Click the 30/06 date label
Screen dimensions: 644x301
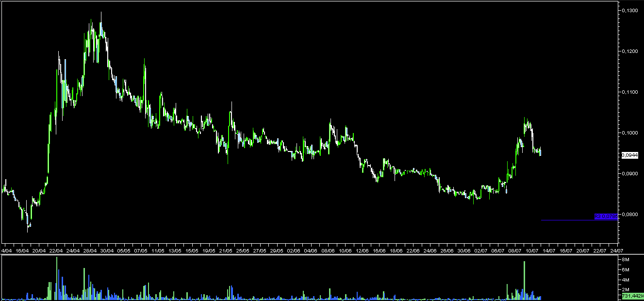coord(463,251)
